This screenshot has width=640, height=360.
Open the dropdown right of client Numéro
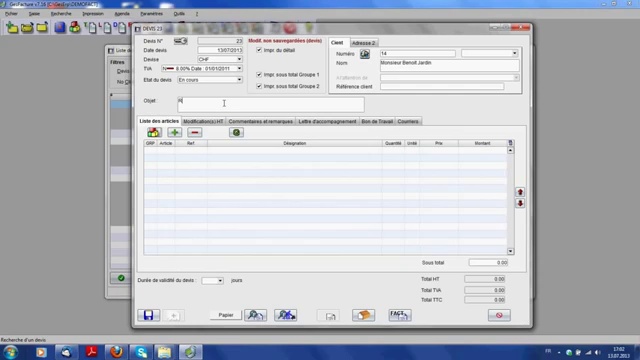(x=514, y=53)
